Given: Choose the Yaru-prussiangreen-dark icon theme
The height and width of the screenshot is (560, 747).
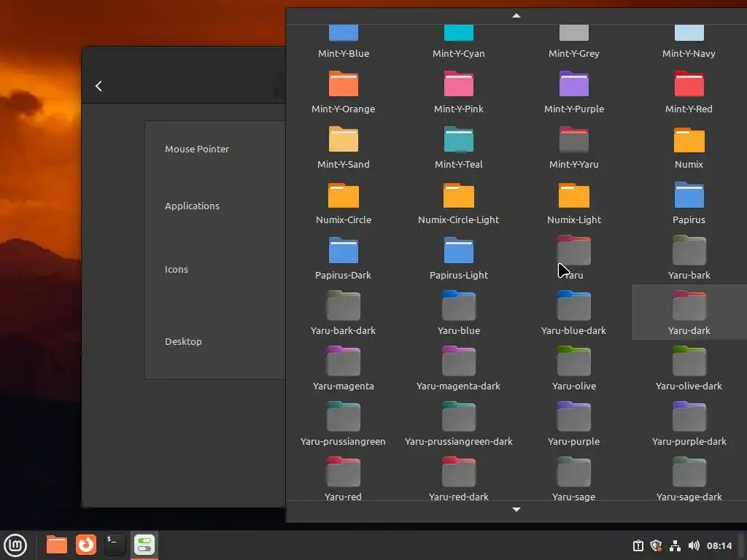Looking at the screenshot, I should pos(458,424).
